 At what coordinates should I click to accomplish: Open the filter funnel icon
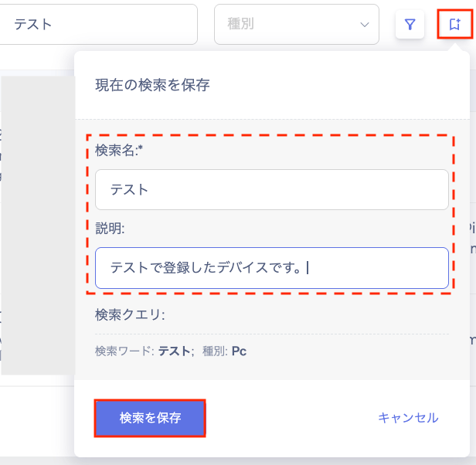tap(410, 24)
